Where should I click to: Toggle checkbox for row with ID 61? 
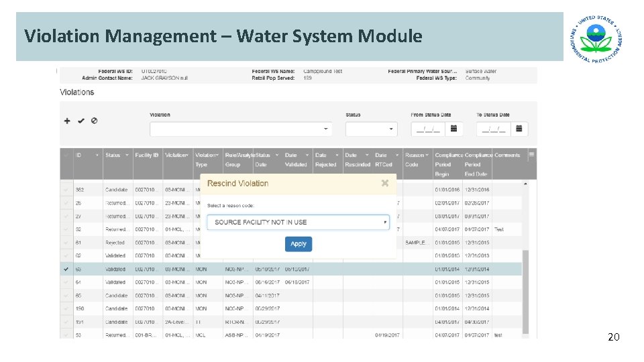66,243
